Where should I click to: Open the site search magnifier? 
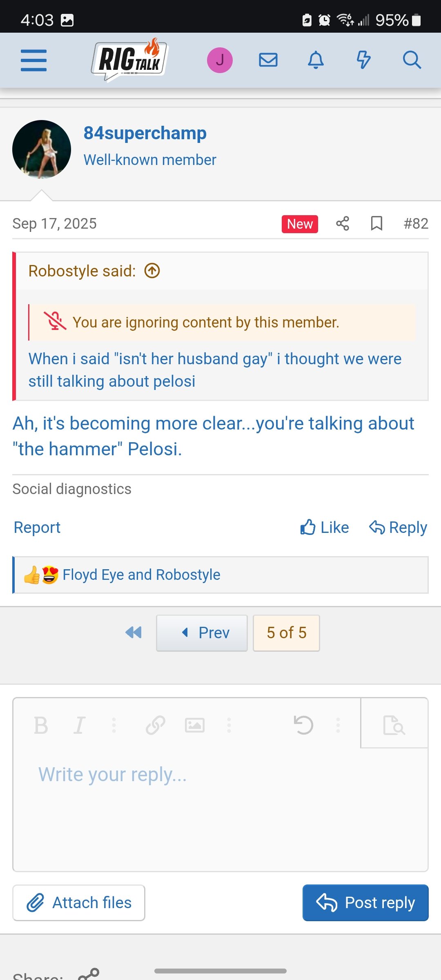(x=412, y=60)
